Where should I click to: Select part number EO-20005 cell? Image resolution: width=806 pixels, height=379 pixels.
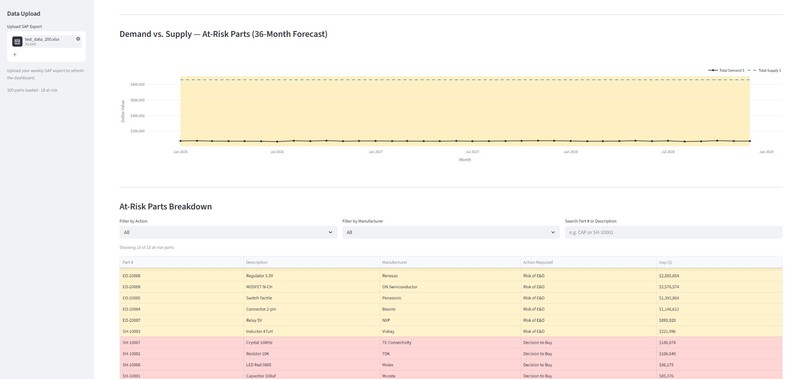pyautogui.click(x=181, y=298)
